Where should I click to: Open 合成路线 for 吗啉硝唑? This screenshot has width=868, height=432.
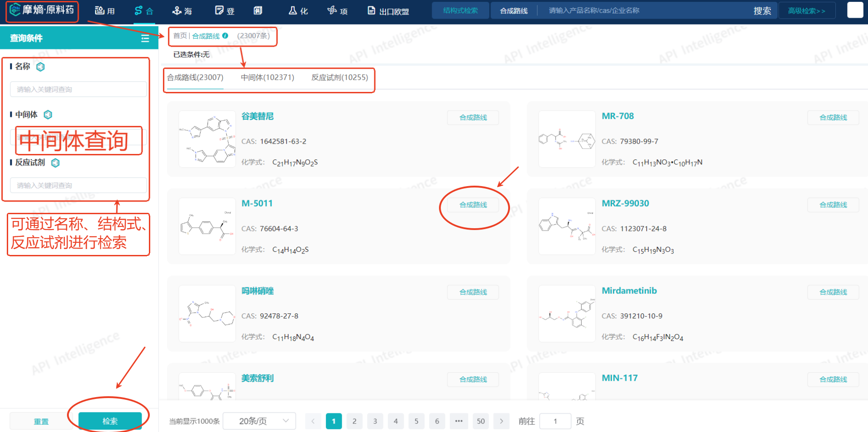click(x=473, y=293)
